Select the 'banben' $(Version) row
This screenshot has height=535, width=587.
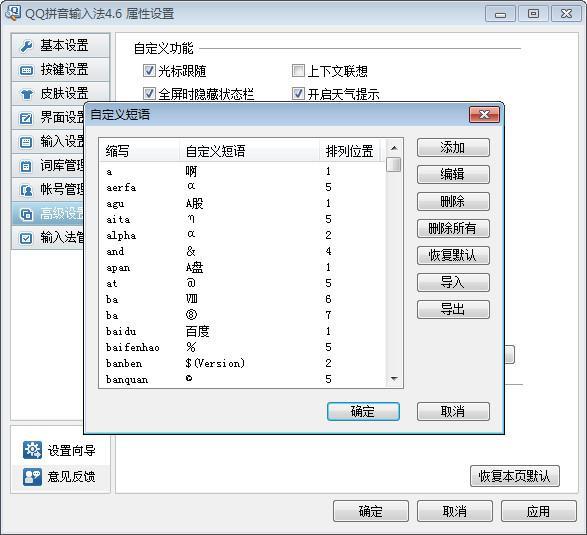click(243, 363)
